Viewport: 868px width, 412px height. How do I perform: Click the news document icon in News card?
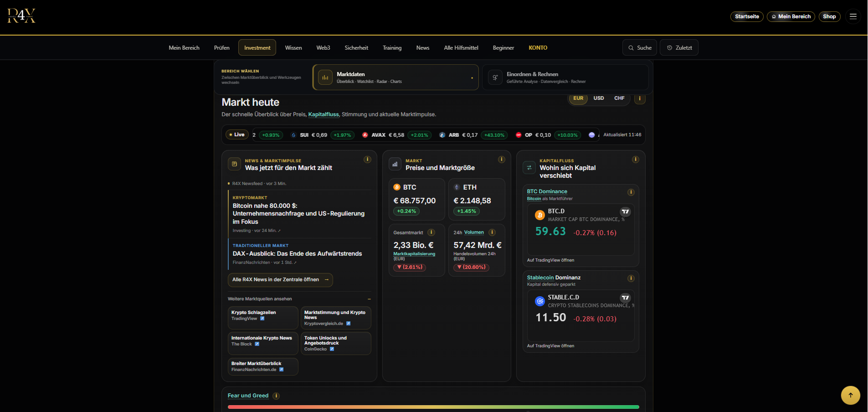(x=234, y=164)
